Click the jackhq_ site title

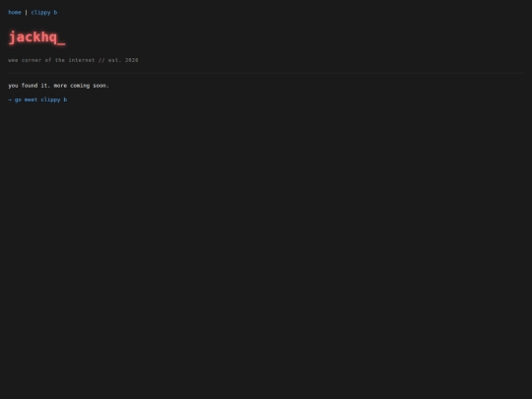(x=36, y=37)
